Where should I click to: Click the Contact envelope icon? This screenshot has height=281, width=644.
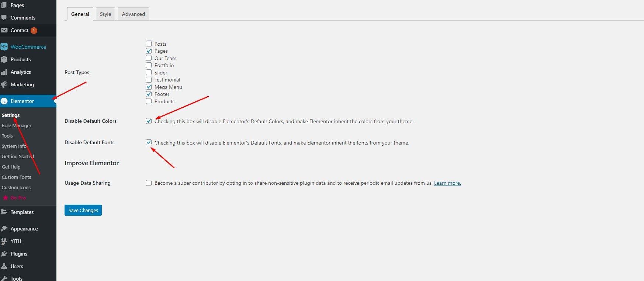pyautogui.click(x=4, y=30)
